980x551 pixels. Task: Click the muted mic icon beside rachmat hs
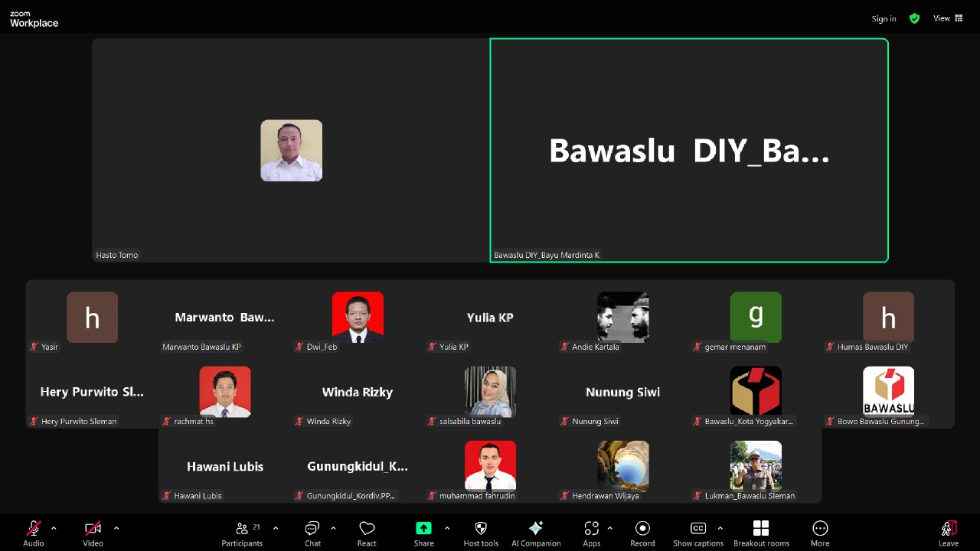pyautogui.click(x=167, y=421)
